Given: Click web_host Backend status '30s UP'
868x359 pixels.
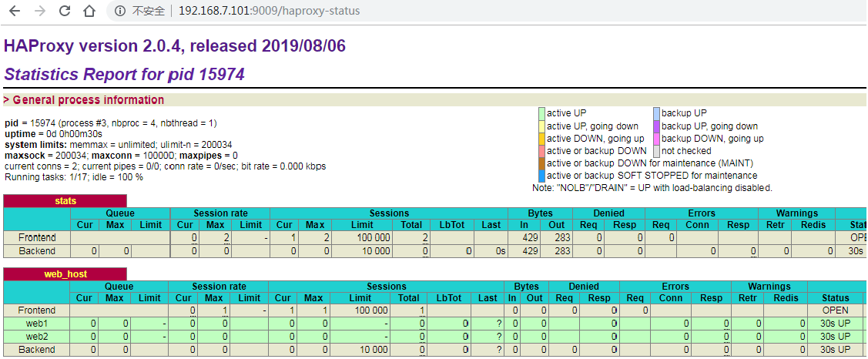Looking at the screenshot, I should point(836,350).
